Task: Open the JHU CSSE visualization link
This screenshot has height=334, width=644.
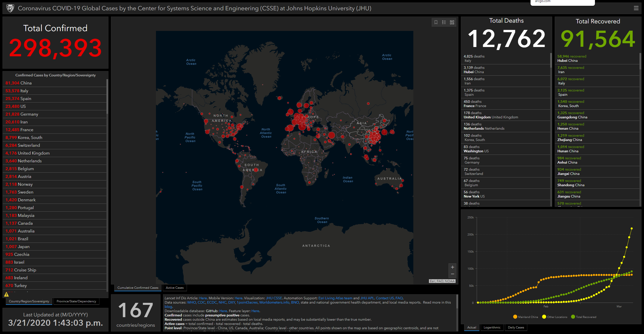Action: (x=274, y=298)
